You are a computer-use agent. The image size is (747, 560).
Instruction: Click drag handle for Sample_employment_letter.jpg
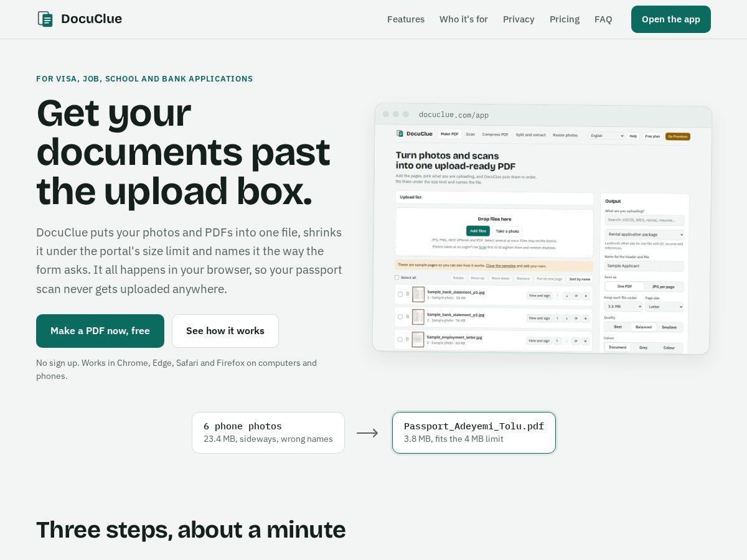(x=407, y=339)
